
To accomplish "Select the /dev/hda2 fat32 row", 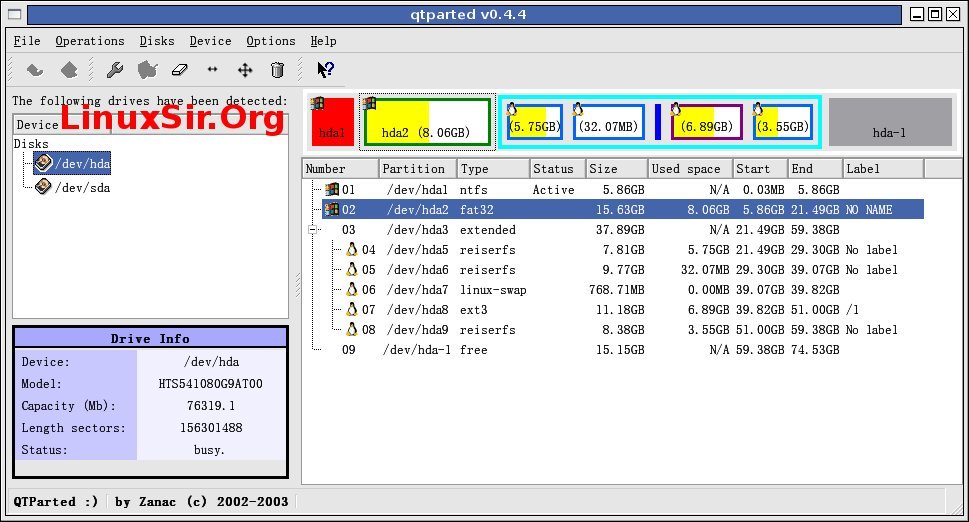I will [623, 209].
